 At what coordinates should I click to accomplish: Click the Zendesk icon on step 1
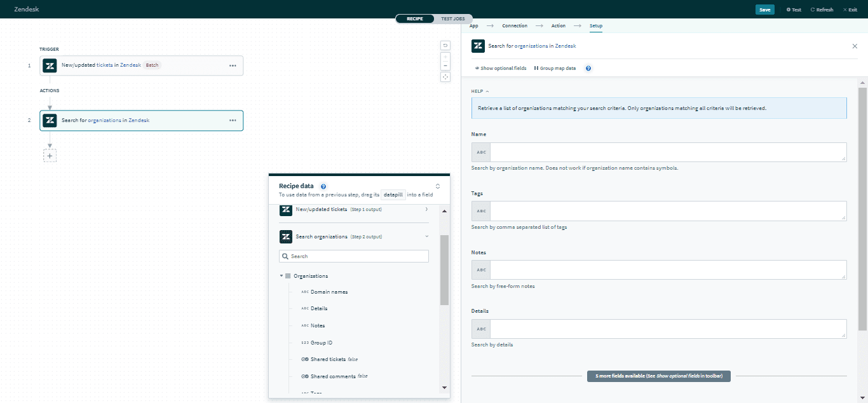click(50, 65)
